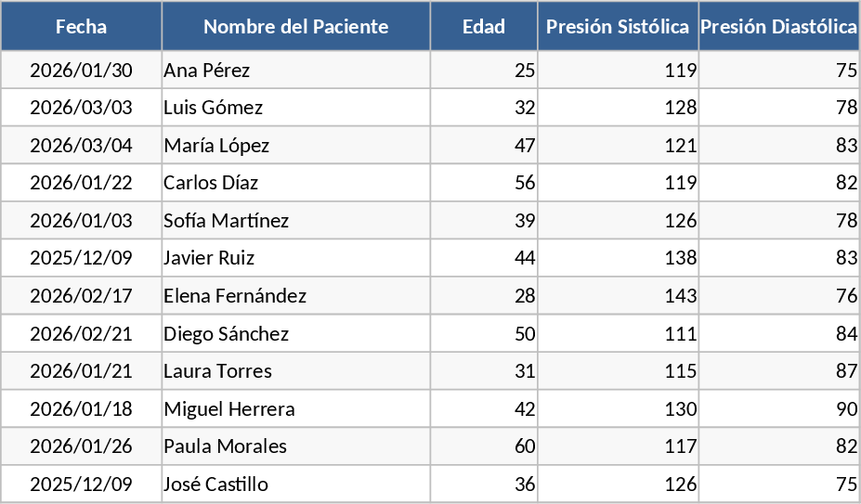This screenshot has width=861, height=504.
Task: Click the Edad column header
Action: pyautogui.click(x=484, y=27)
